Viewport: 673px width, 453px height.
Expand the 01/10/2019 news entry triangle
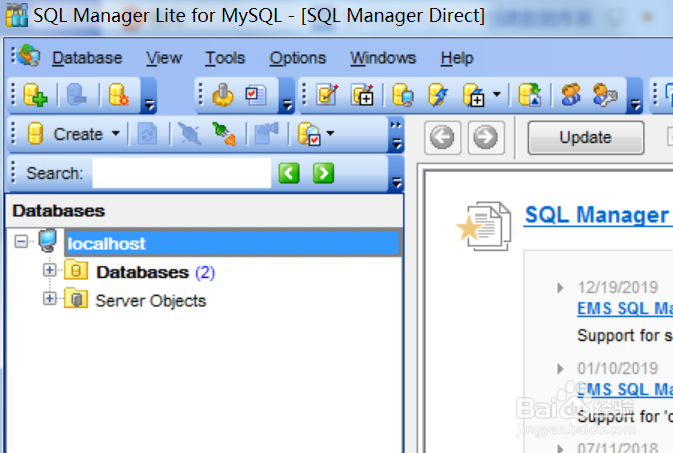click(560, 369)
